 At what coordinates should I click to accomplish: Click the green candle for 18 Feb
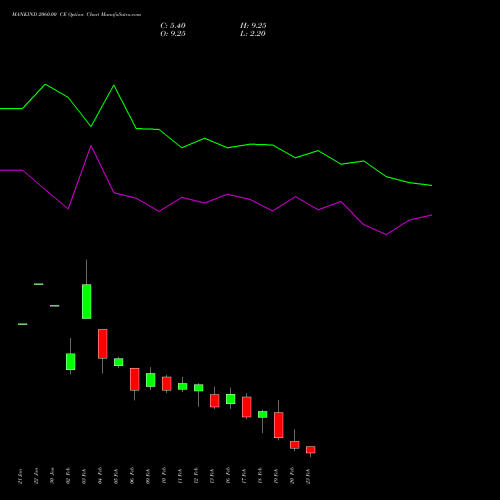pyautogui.click(x=263, y=414)
